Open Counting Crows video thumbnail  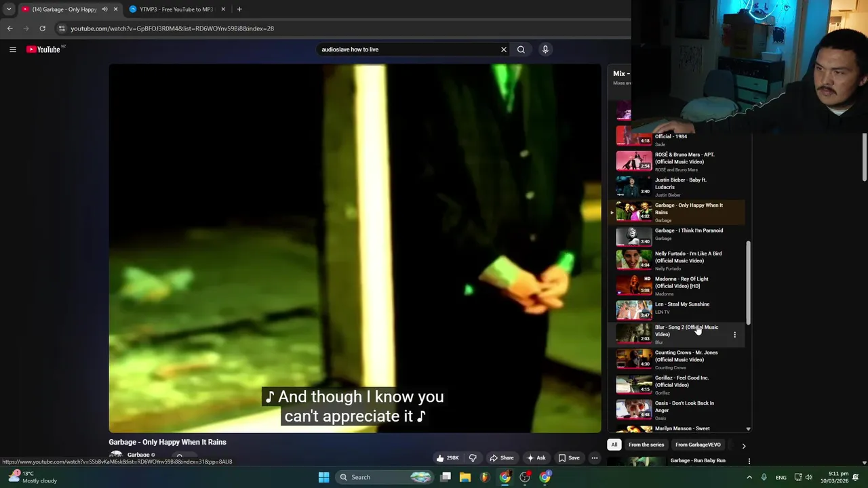coord(633,359)
